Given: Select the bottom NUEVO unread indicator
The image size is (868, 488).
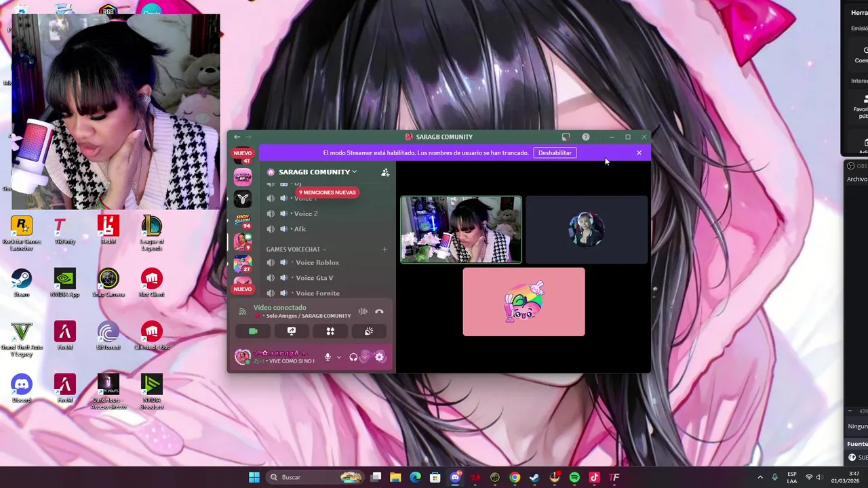Looking at the screenshot, I should (x=242, y=289).
